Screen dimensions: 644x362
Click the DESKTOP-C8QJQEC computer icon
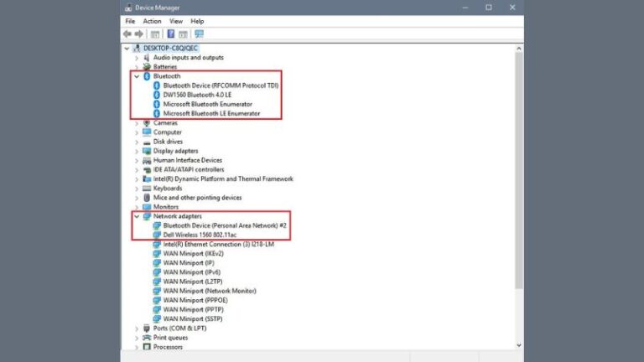coord(137,49)
